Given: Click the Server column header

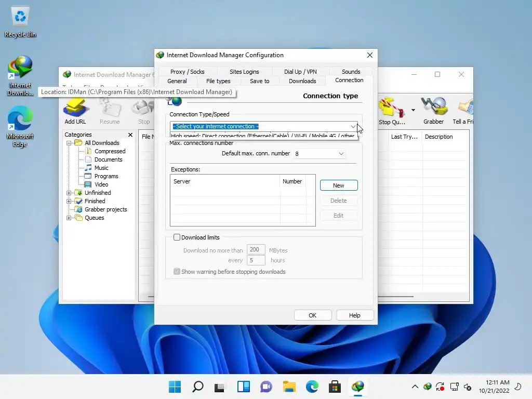Looking at the screenshot, I should coord(225,181).
